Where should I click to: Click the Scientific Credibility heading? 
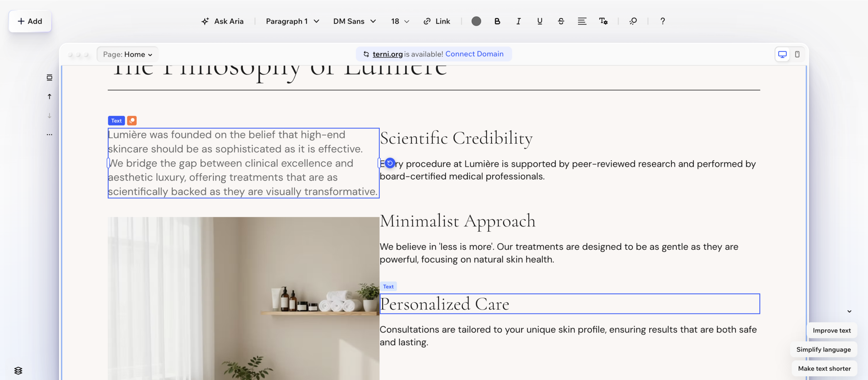(x=456, y=138)
